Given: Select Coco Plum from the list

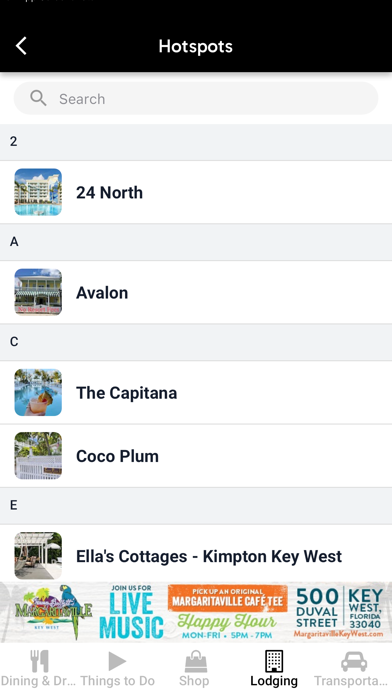Looking at the screenshot, I should click(196, 456).
